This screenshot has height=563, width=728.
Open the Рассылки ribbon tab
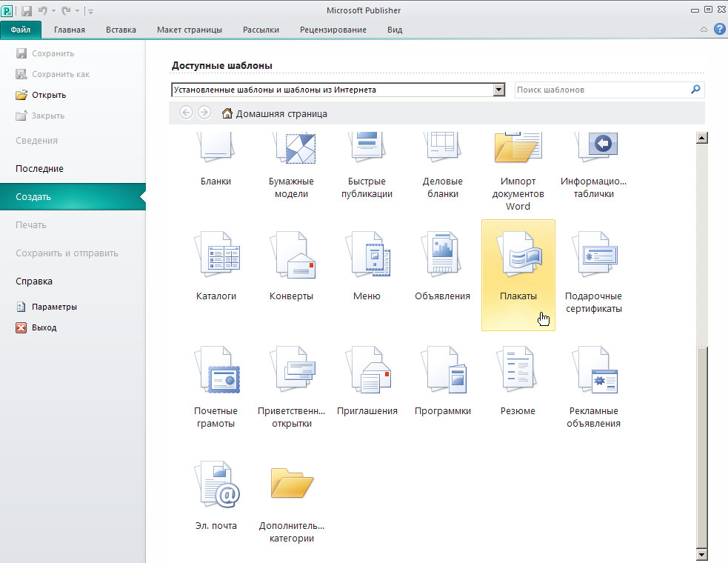point(261,30)
